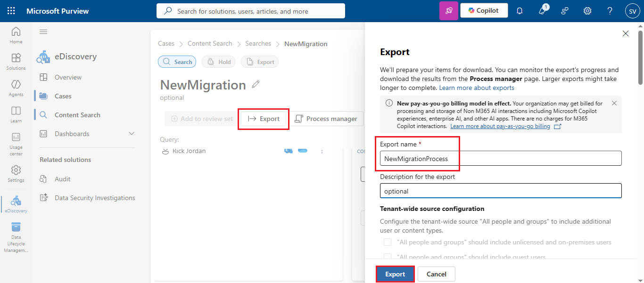Open Learn in left rail
Viewport: 644px width, 283px height.
[x=16, y=114]
